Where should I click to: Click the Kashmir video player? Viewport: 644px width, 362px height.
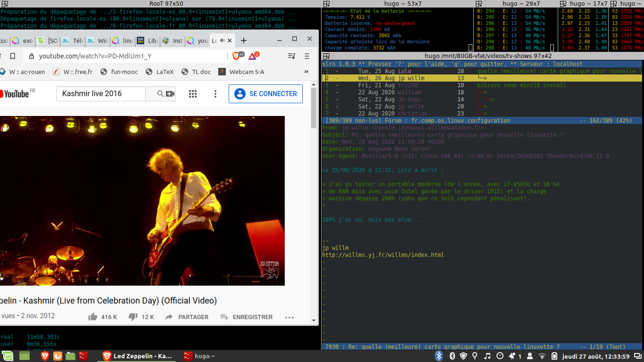pyautogui.click(x=141, y=201)
